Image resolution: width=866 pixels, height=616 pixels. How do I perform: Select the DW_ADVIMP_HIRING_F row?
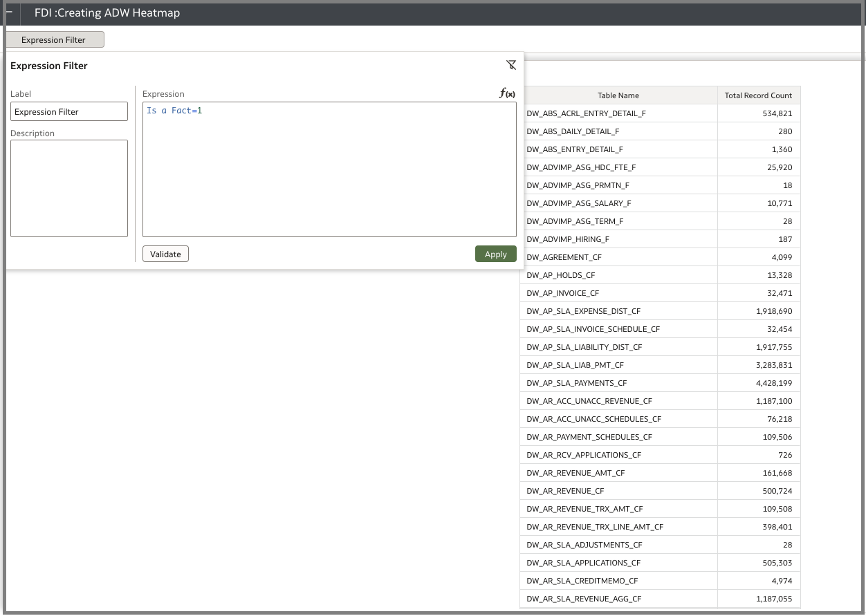coord(568,239)
